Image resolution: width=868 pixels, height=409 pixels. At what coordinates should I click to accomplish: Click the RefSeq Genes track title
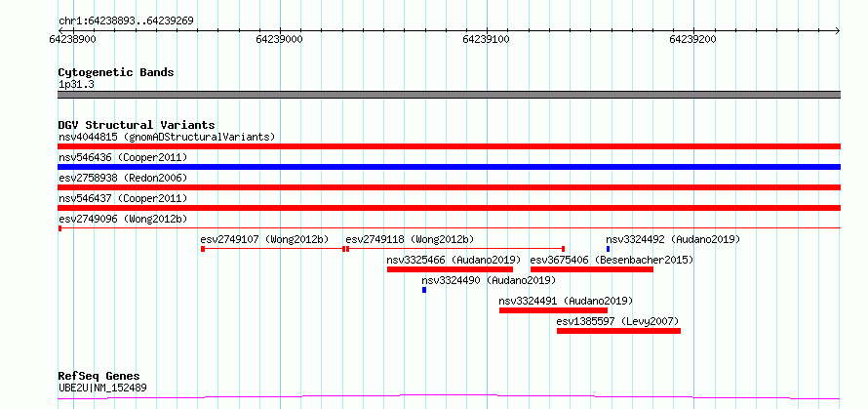click(x=99, y=377)
